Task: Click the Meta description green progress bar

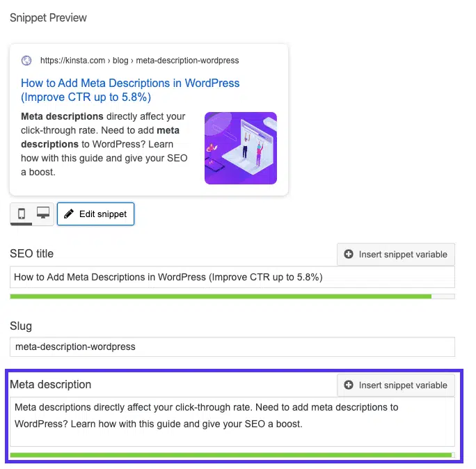Action: coord(232,455)
